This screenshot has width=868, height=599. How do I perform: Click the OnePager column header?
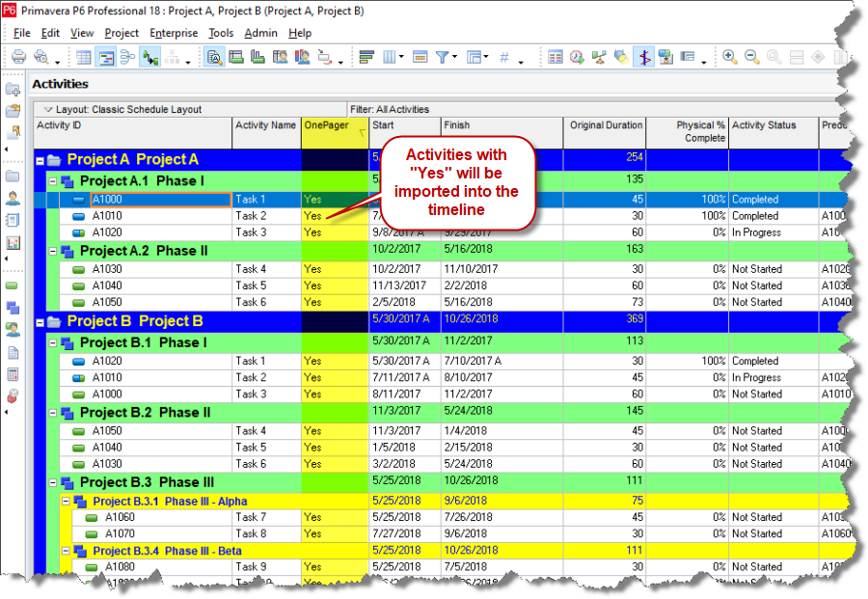pos(335,132)
